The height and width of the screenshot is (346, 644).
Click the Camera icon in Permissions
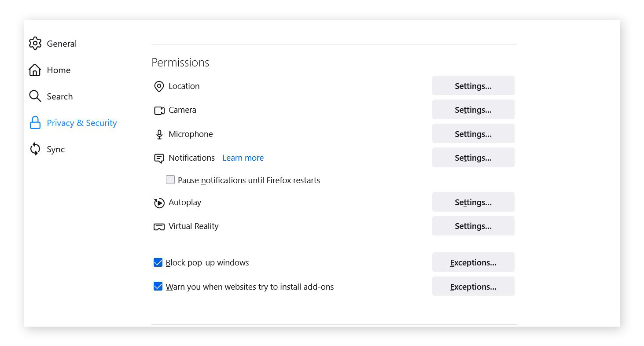(159, 110)
